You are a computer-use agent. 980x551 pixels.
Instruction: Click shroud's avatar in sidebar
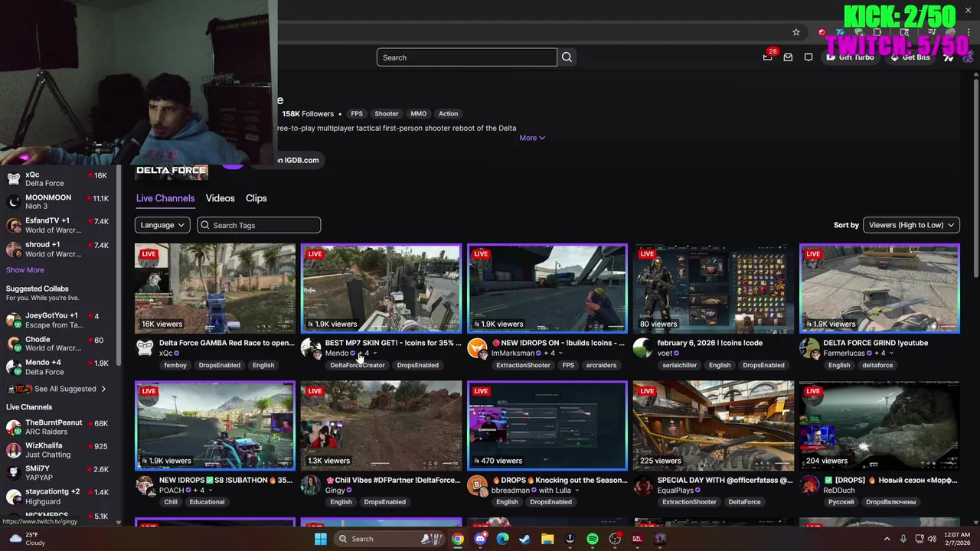(x=13, y=249)
